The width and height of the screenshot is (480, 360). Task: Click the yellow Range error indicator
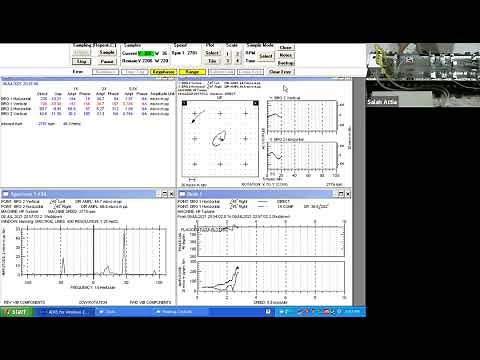click(192, 72)
